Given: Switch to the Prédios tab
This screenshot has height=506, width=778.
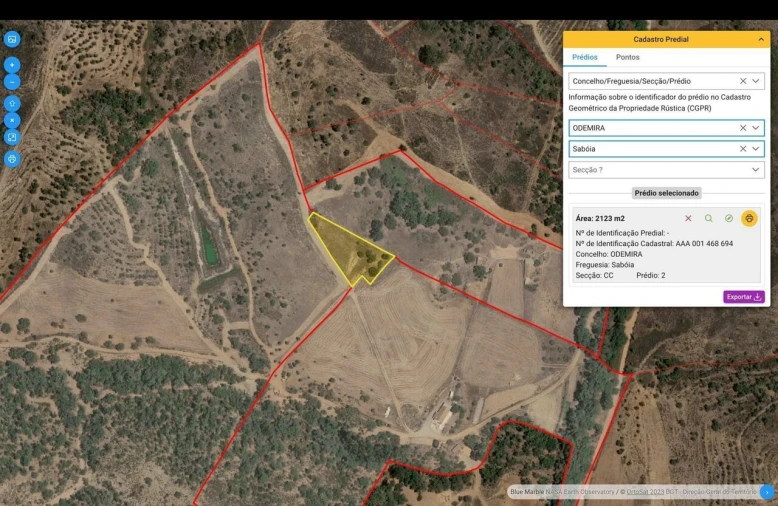Looking at the screenshot, I should pos(584,57).
